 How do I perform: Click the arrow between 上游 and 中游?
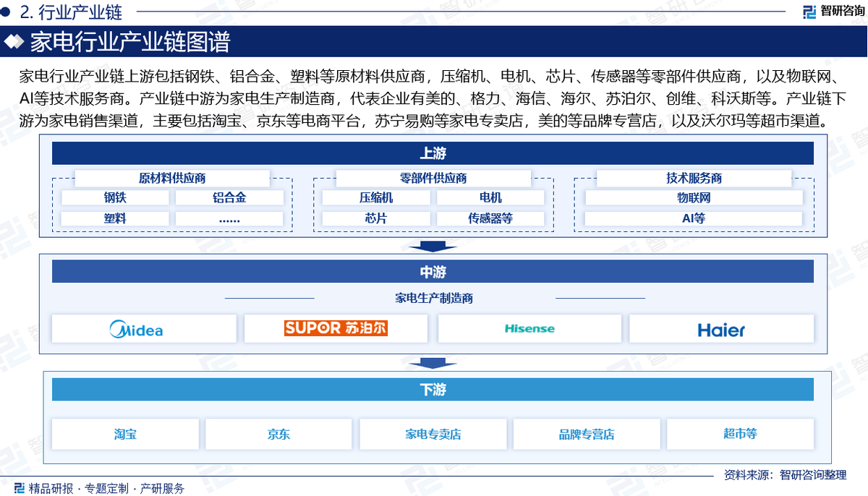433,247
